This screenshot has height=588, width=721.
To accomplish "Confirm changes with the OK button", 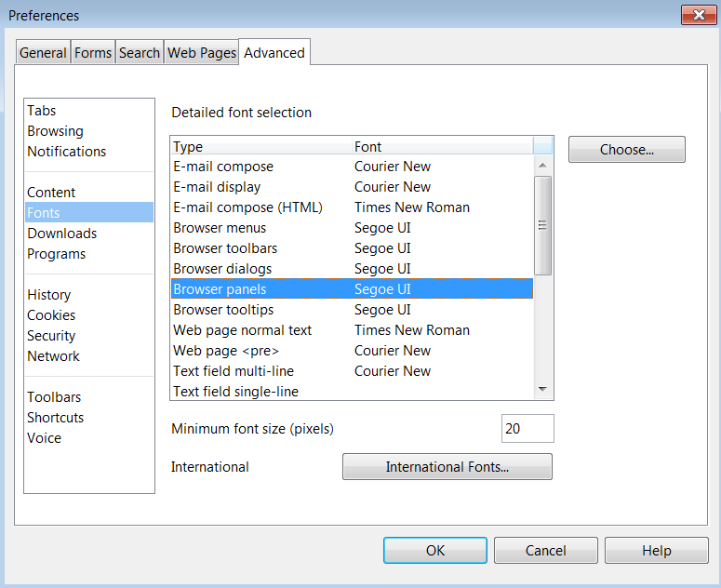I will click(435, 551).
